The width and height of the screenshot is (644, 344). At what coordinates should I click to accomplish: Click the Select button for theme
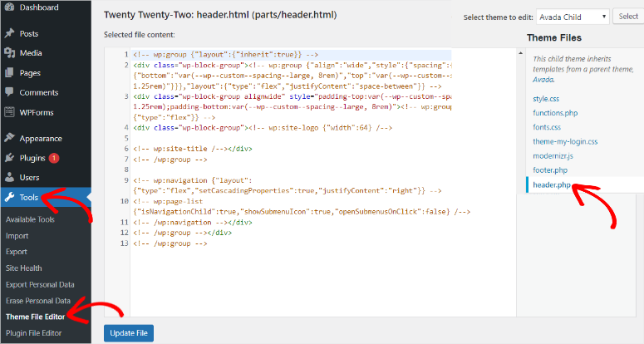pyautogui.click(x=628, y=17)
